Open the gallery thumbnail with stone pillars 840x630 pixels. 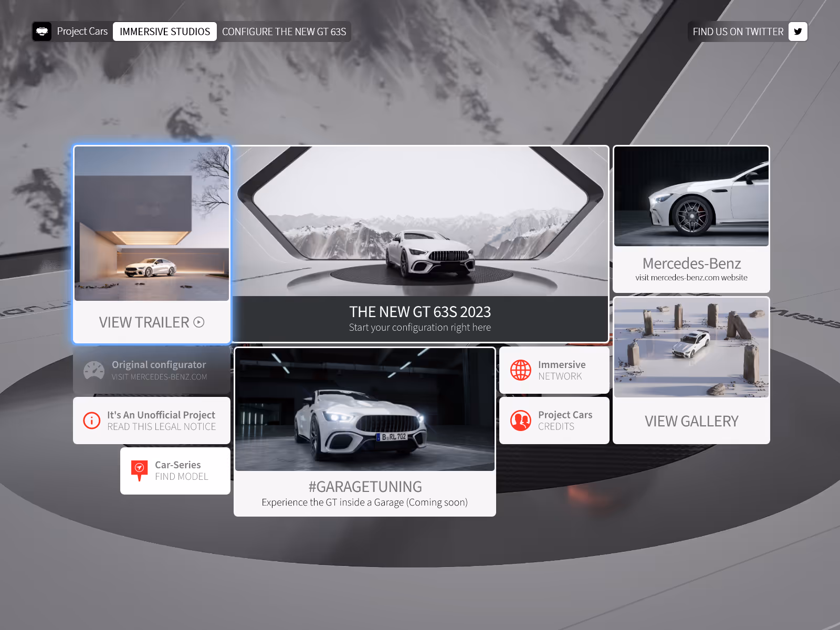[x=691, y=348]
